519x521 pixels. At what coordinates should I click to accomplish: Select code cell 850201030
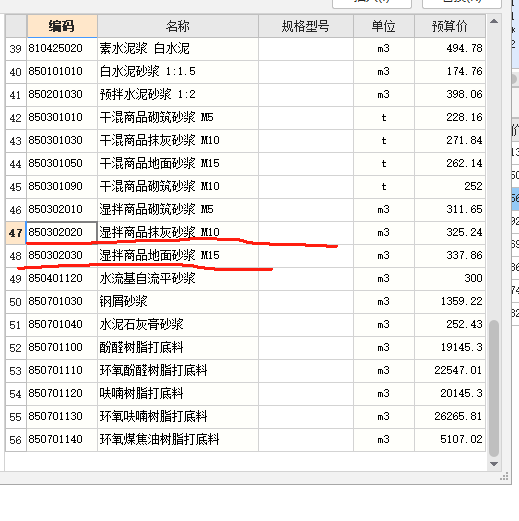(x=62, y=95)
